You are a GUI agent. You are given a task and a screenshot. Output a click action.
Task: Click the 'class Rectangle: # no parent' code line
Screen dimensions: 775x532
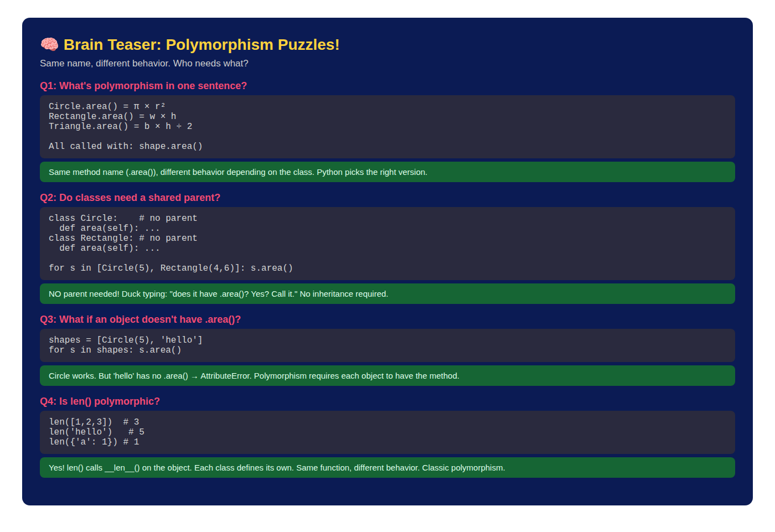pyautogui.click(x=123, y=238)
